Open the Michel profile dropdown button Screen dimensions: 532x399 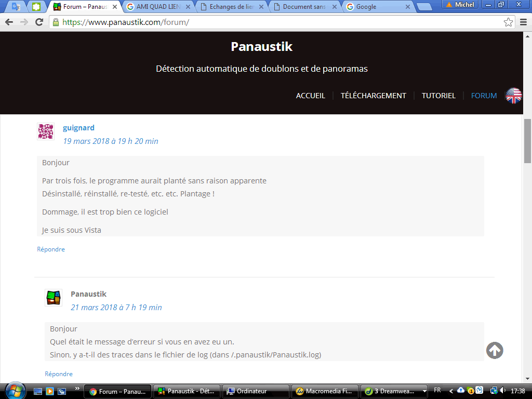coord(460,5)
